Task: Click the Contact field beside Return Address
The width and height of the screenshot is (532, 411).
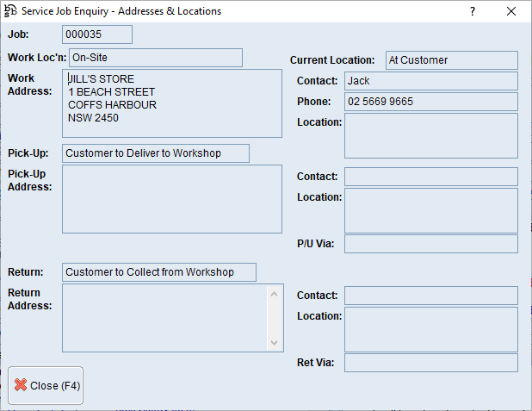Action: coord(430,296)
